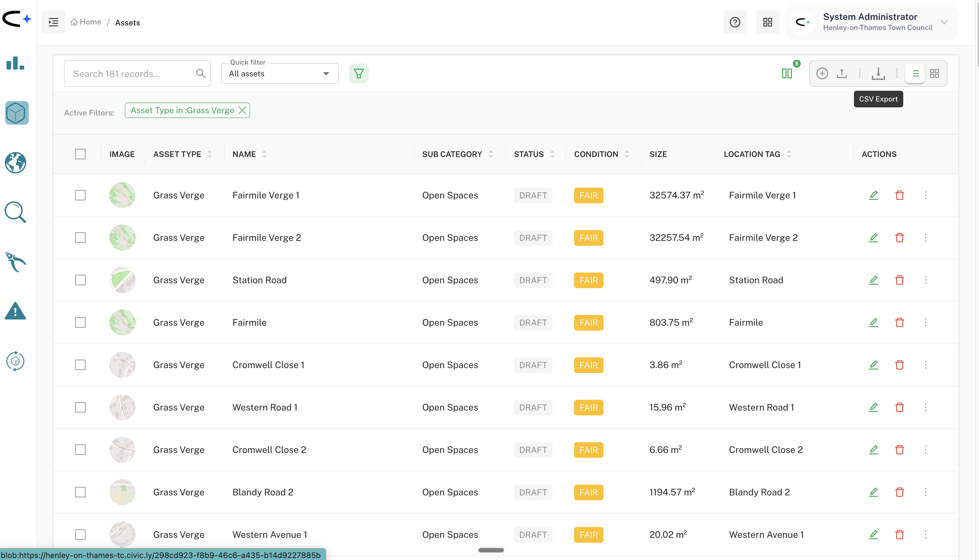Open more actions menu for Fairmile row
The width and height of the screenshot is (979, 560).
point(926,322)
